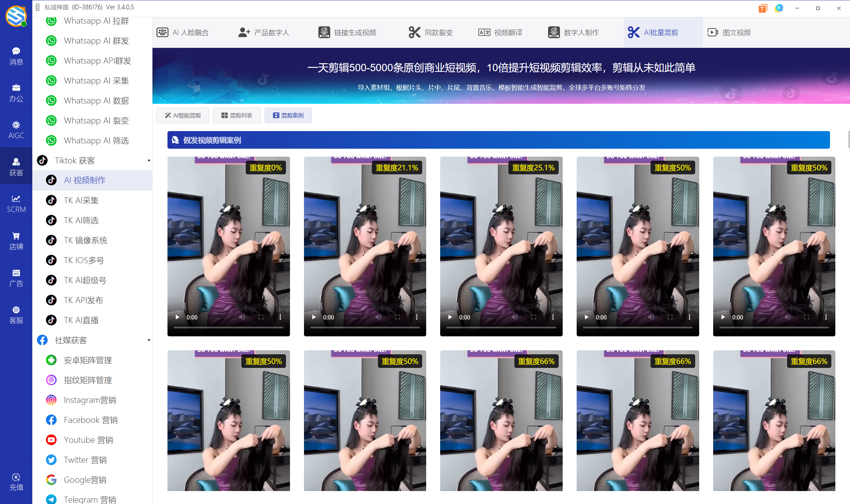Click the 混剪列表 button

tap(236, 115)
